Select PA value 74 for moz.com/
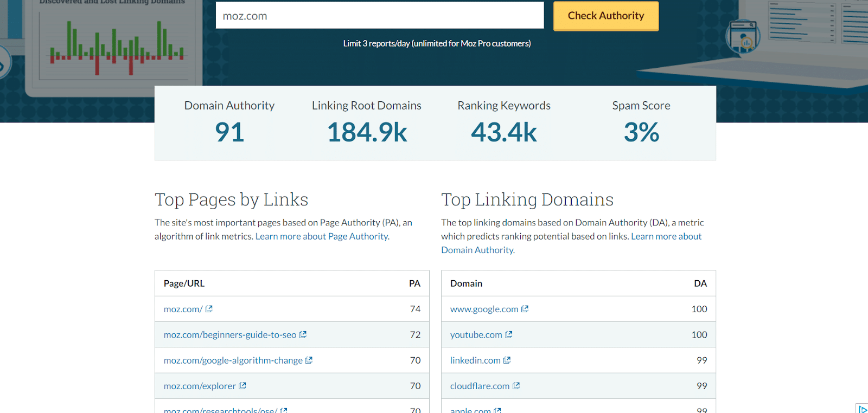This screenshot has height=413, width=868. tap(415, 309)
